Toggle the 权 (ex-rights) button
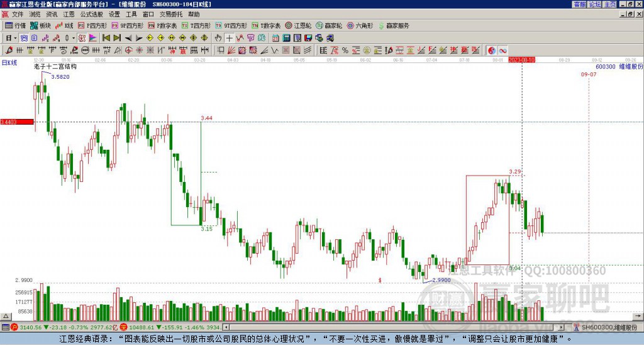 click(x=82, y=38)
